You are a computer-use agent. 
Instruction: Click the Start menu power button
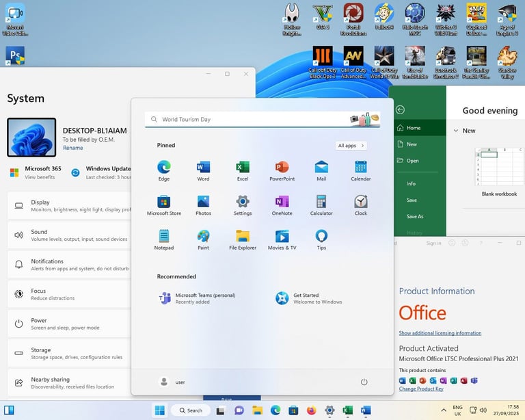[x=364, y=382]
